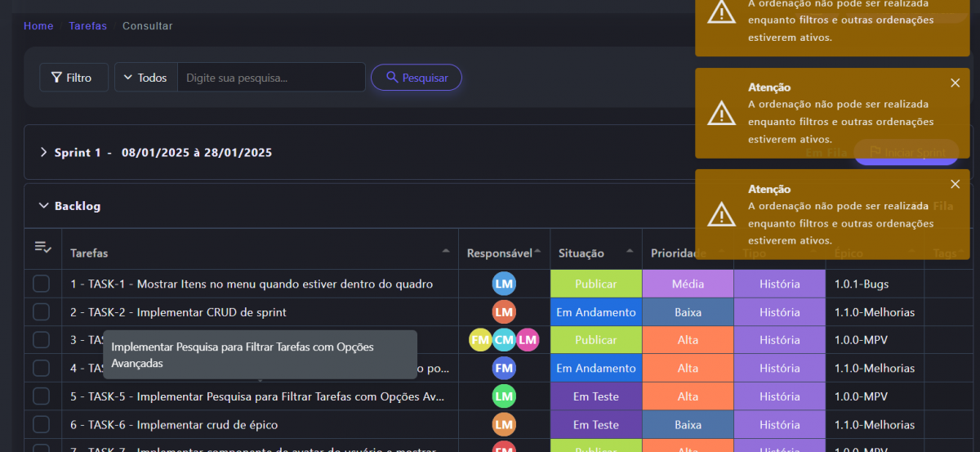Screen dimensions: 980x452
Task: Click the Digite sua pesquisa search field
Action: coord(271,78)
